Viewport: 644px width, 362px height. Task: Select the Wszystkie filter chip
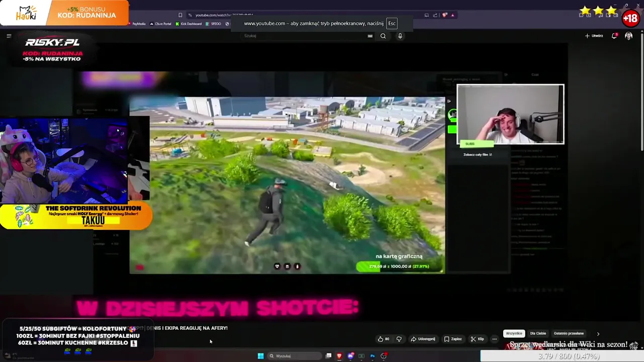pyautogui.click(x=514, y=333)
